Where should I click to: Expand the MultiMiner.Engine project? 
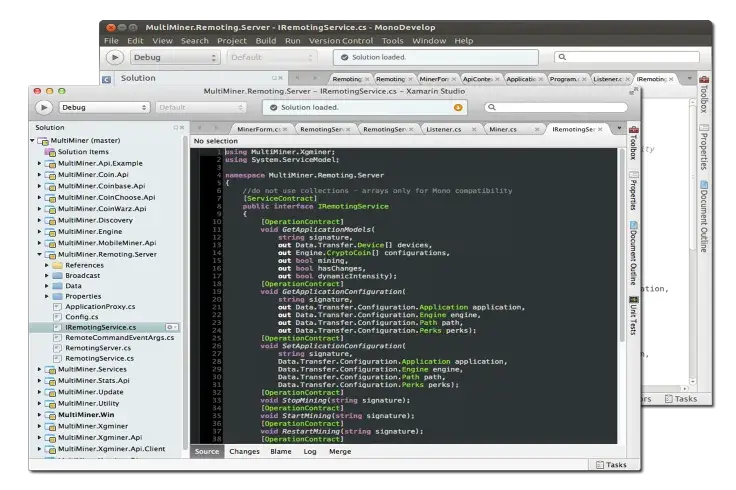click(39, 231)
